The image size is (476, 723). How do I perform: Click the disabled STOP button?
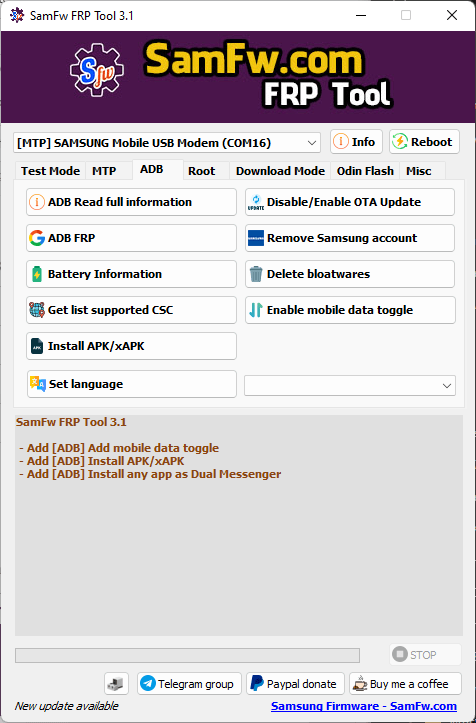[x=425, y=655]
